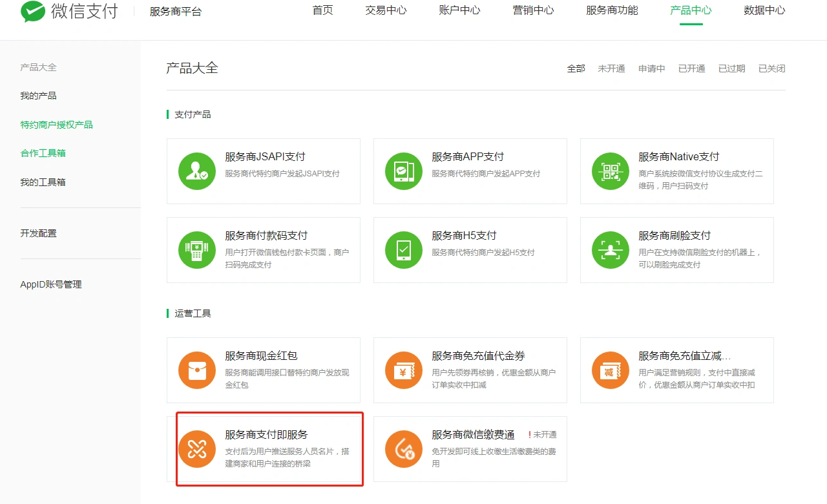Open 营销中心 in top navigation

coord(533,10)
